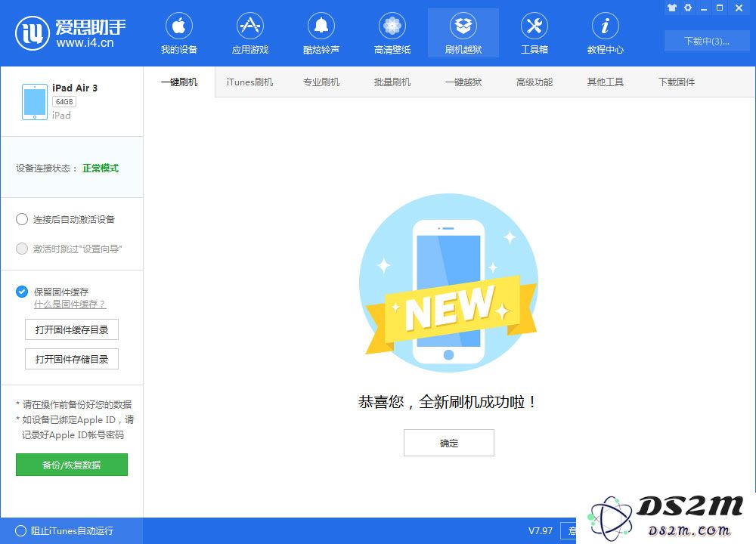Open 高清壁纸 wallpapers section
The width and height of the screenshot is (756, 544).
click(392, 33)
